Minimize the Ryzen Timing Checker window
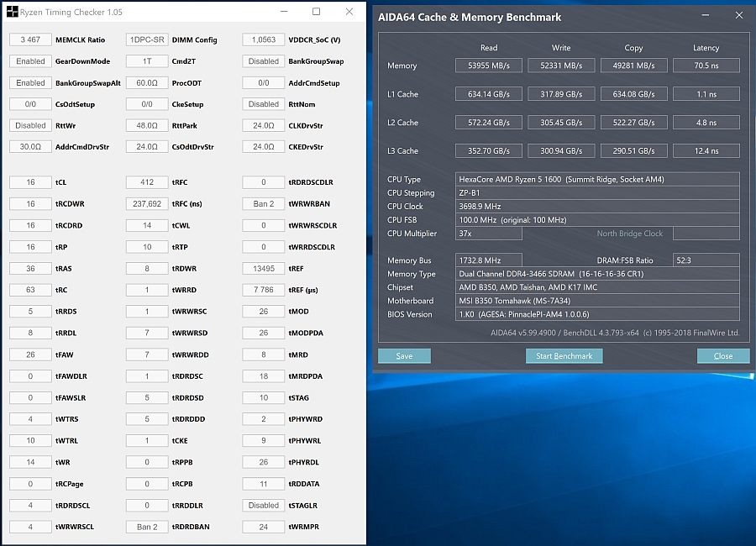This screenshot has width=756, height=546. [284, 12]
